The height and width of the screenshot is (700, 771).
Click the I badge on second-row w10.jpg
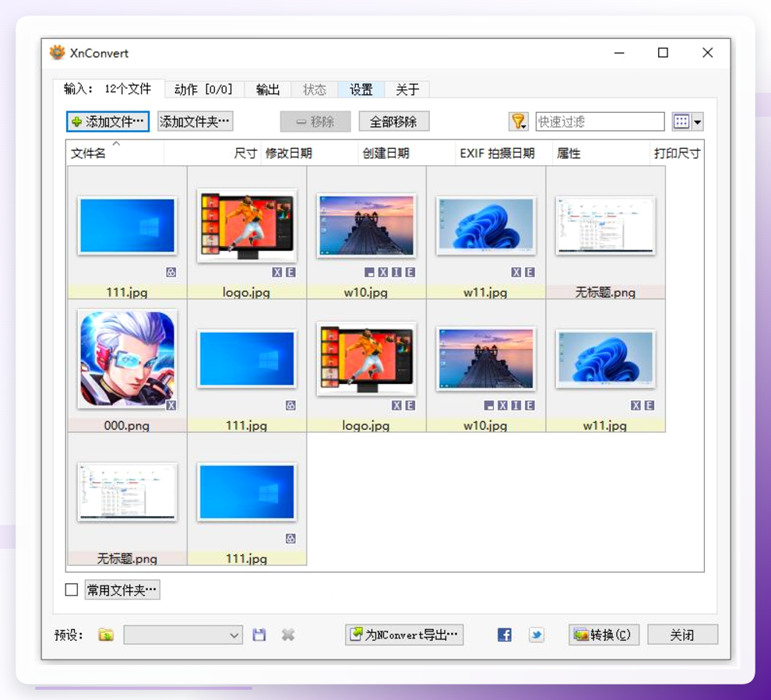[x=516, y=405]
